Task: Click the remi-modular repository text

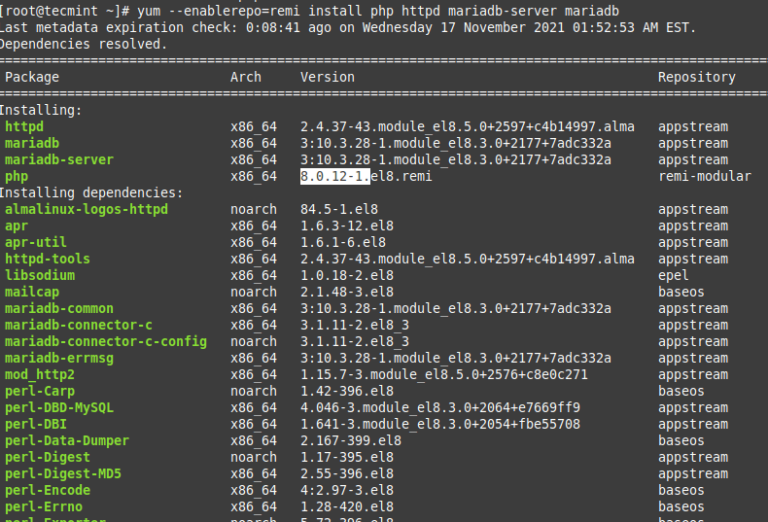Action: [x=704, y=176]
